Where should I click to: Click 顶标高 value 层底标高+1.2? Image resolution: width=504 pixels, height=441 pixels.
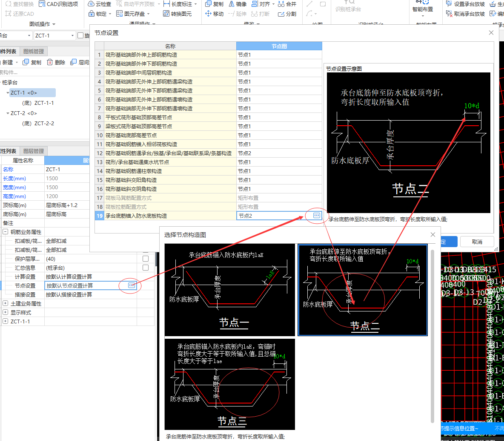click(67, 205)
